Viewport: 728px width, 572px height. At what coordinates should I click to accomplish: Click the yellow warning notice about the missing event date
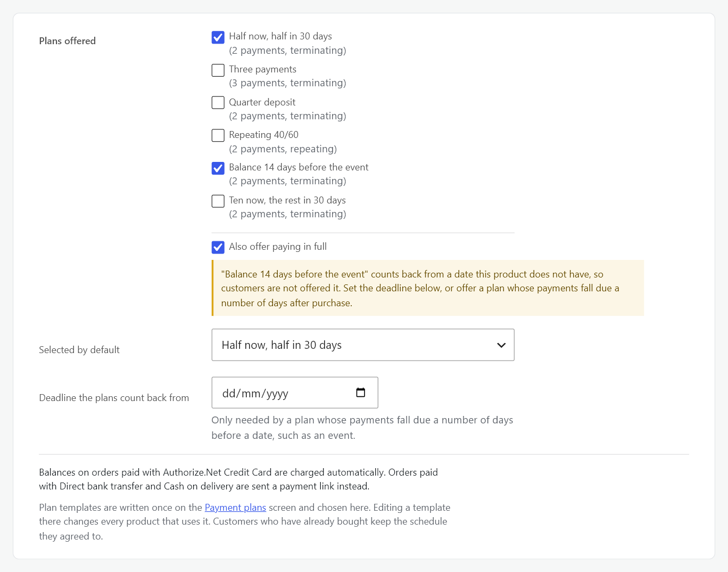click(428, 288)
